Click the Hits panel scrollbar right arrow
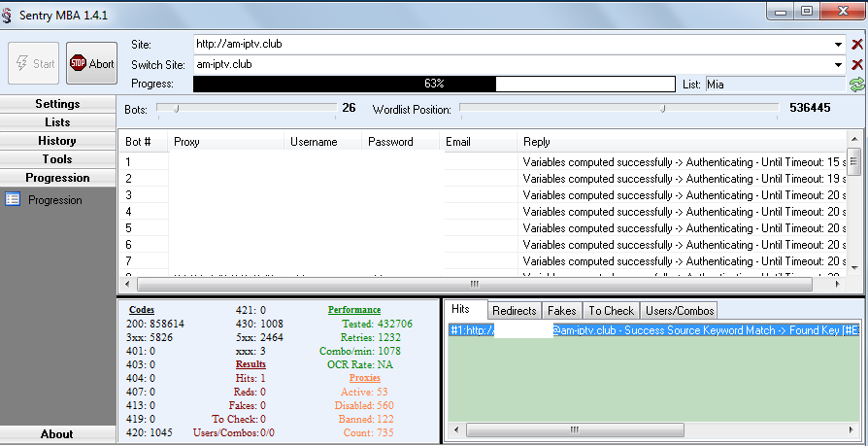Viewport: 868px width, 446px height. pos(851,429)
